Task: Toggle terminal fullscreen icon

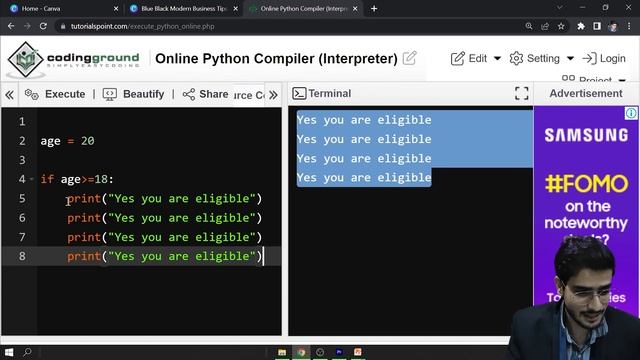Action: tap(521, 93)
